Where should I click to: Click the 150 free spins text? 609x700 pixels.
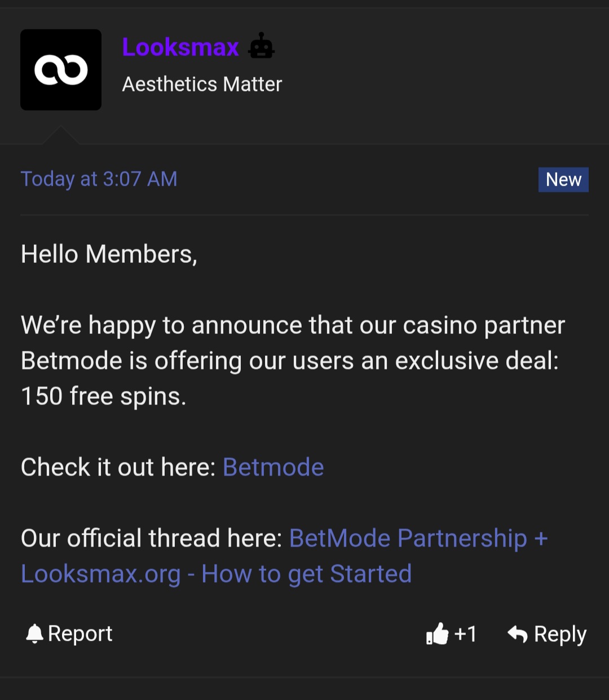point(103,396)
